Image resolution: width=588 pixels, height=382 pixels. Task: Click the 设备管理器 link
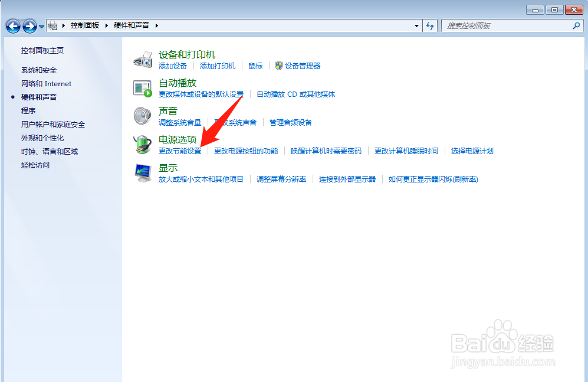coord(303,66)
